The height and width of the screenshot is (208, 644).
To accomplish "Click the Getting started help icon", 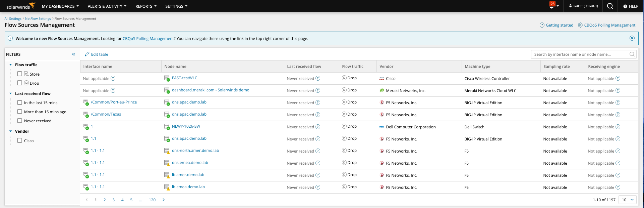I will click(x=542, y=25).
